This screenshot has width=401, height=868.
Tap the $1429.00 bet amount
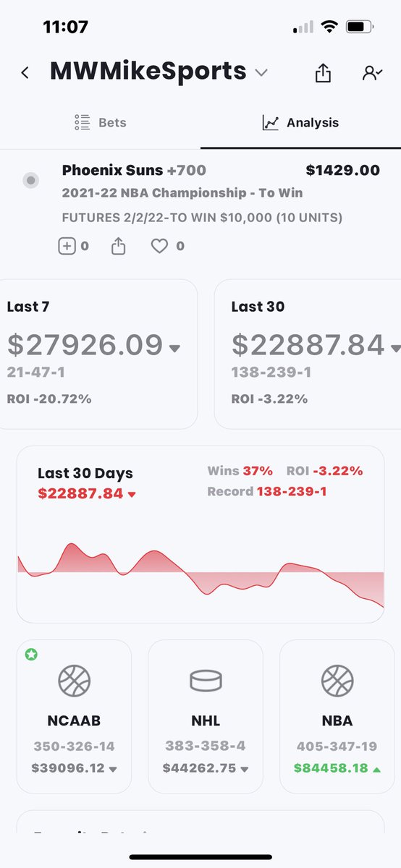point(342,170)
